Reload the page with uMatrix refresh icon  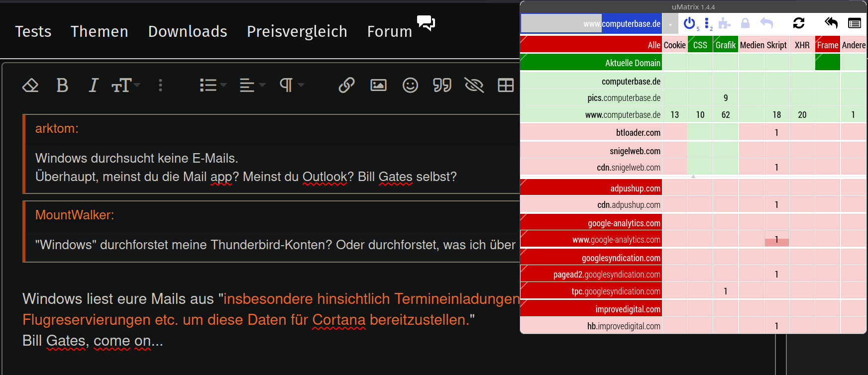tap(799, 23)
